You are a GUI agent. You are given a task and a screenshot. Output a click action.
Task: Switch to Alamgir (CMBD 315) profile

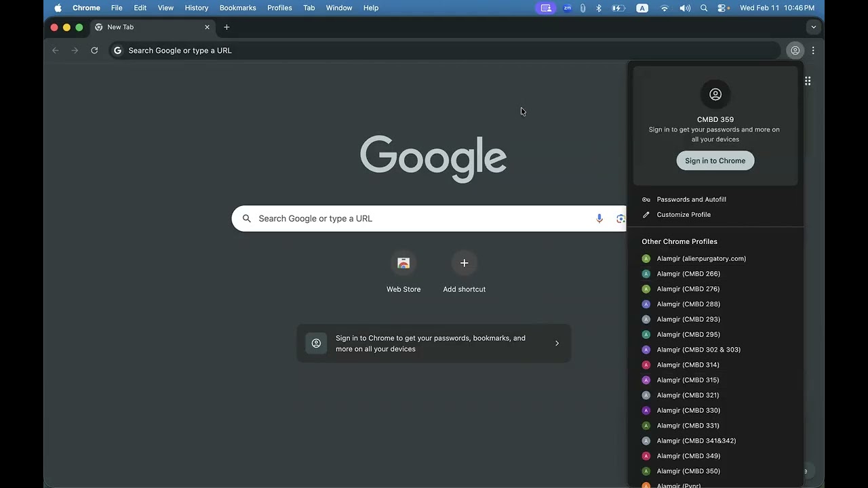(x=715, y=380)
